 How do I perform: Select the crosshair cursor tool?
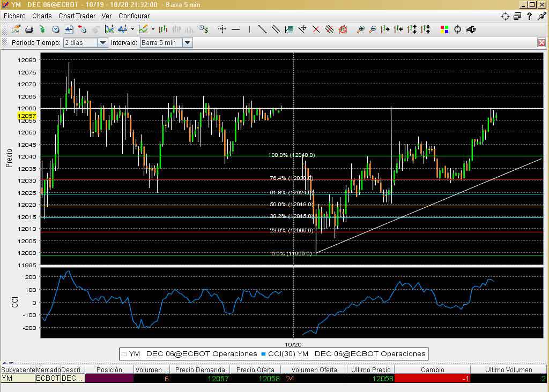click(x=222, y=29)
